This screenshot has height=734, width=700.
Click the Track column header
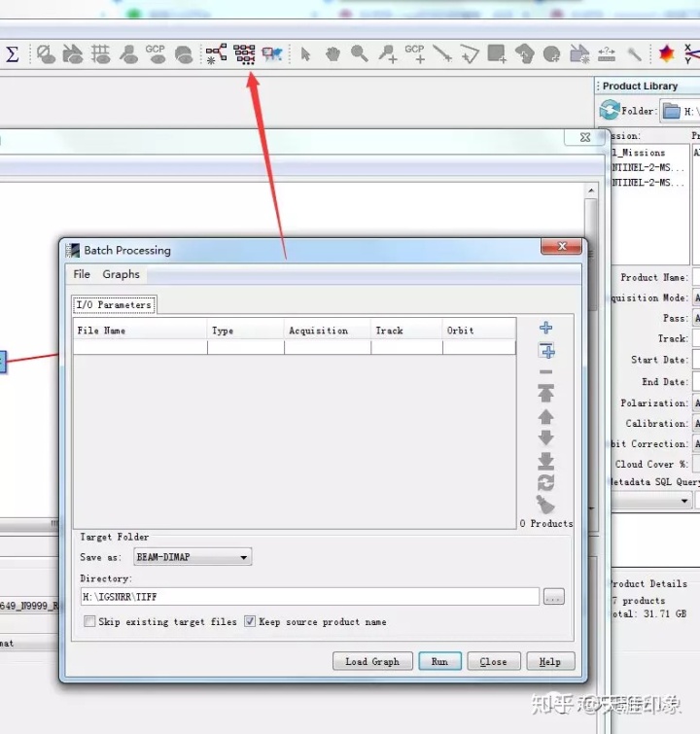coord(406,331)
